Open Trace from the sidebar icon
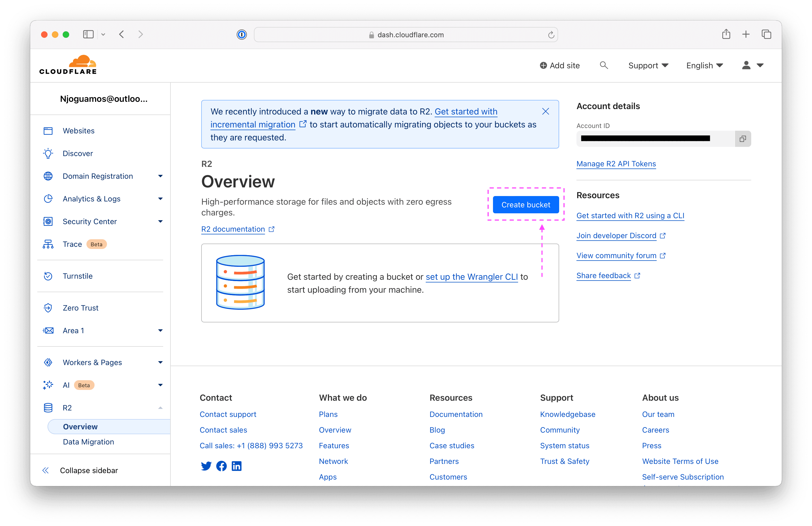This screenshot has width=812, height=526. click(x=48, y=244)
